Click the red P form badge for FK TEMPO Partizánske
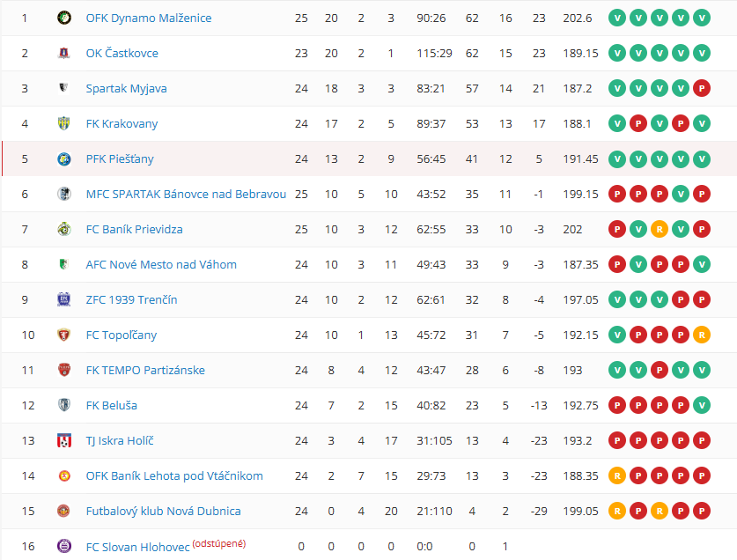The image size is (737, 560). (660, 370)
